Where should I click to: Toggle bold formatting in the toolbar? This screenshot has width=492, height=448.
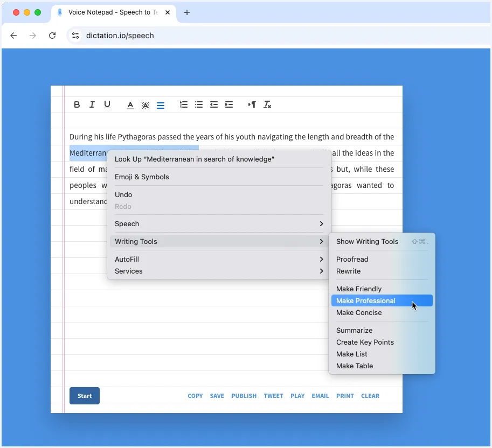tap(77, 104)
